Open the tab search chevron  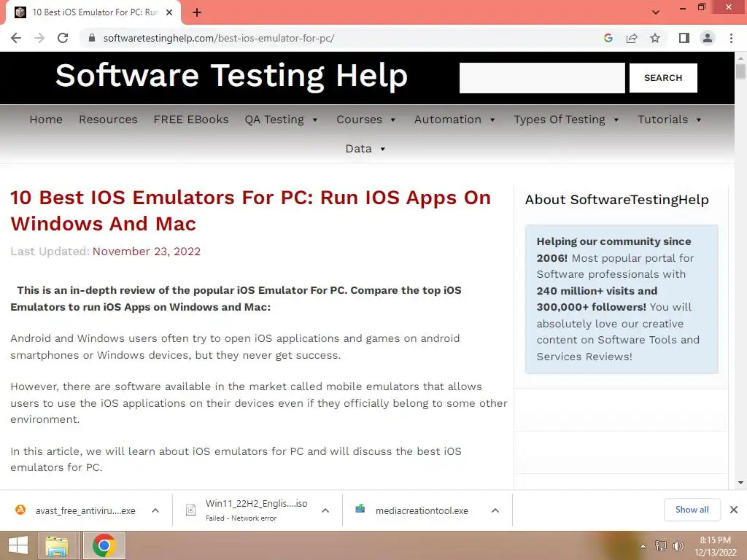pos(656,12)
